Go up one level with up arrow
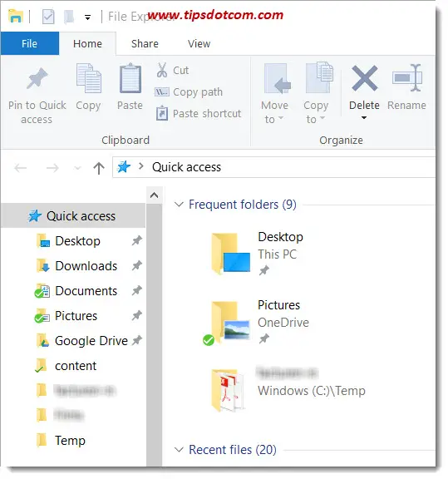448x479 pixels. point(99,168)
